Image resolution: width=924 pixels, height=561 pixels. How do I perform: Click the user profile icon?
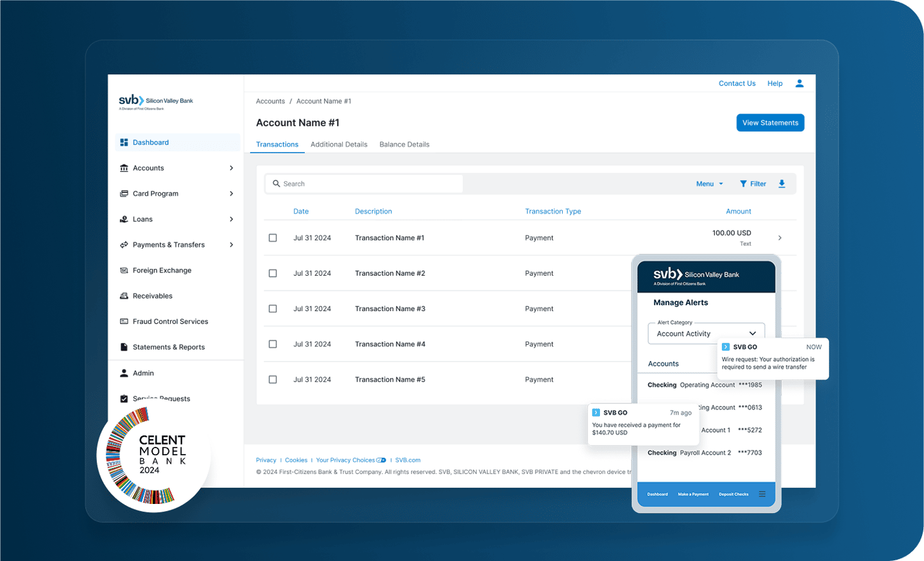pos(800,83)
